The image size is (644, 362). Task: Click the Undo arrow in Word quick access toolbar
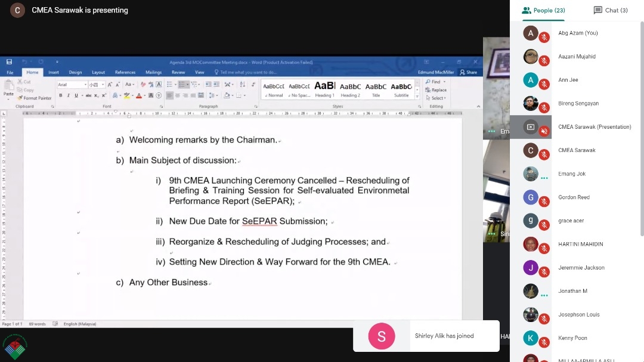click(24, 62)
